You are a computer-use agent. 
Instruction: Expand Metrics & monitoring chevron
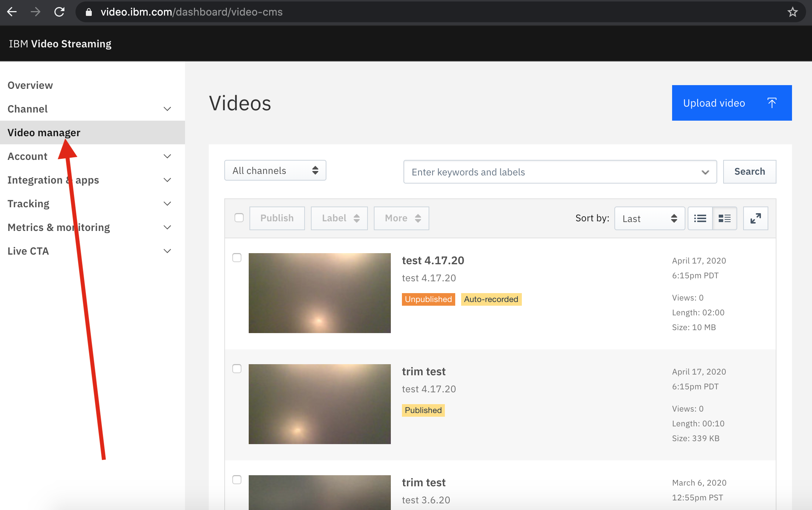167,227
